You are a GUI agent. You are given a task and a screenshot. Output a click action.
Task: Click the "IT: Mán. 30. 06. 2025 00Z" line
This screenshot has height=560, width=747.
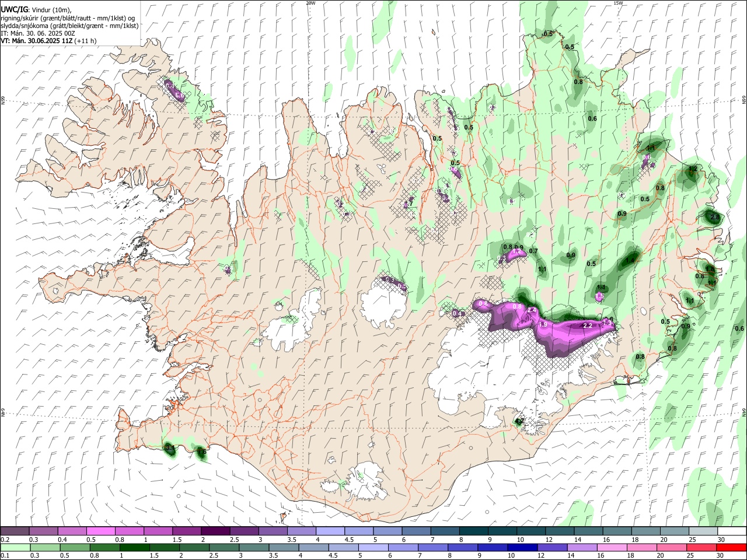38,33
